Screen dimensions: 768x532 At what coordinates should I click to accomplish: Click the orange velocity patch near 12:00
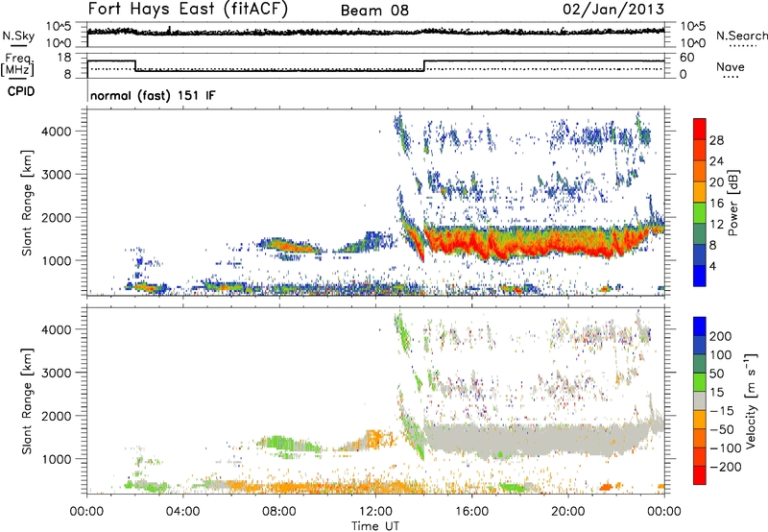click(375, 438)
